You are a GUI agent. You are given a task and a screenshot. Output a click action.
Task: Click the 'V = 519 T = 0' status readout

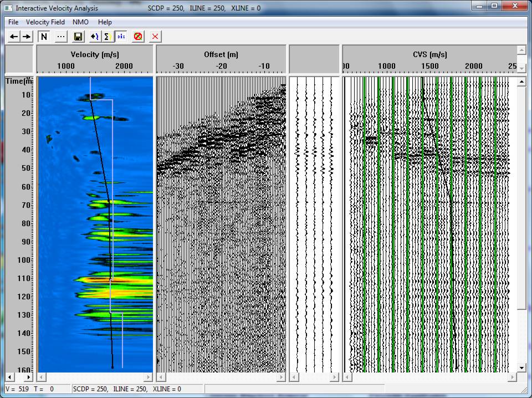coord(29,389)
